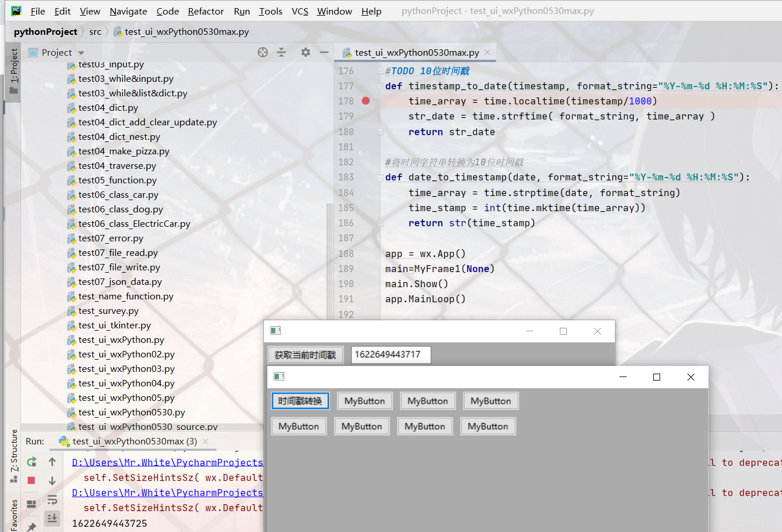Viewport: 782px width, 532px height.
Task: Click the src breadcrumb
Action: 95,32
